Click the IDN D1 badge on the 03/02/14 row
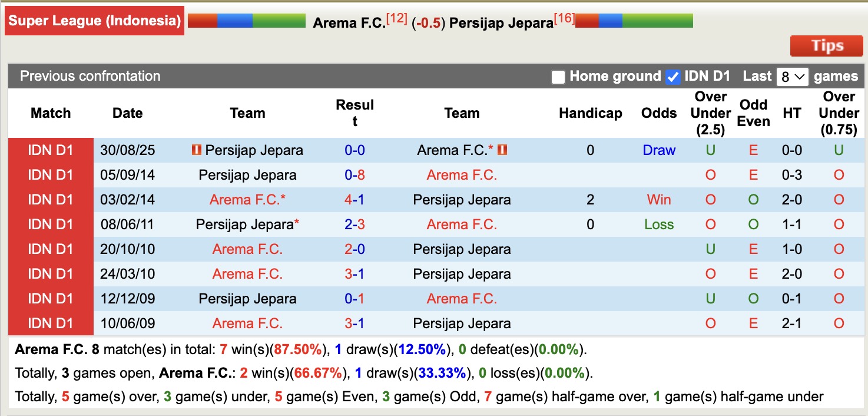The width and height of the screenshot is (868, 416). point(51,200)
